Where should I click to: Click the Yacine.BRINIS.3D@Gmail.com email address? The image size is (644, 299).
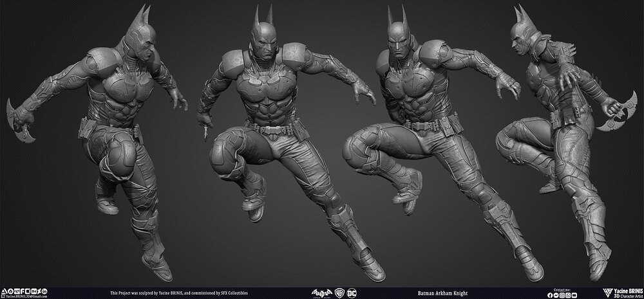26,296
